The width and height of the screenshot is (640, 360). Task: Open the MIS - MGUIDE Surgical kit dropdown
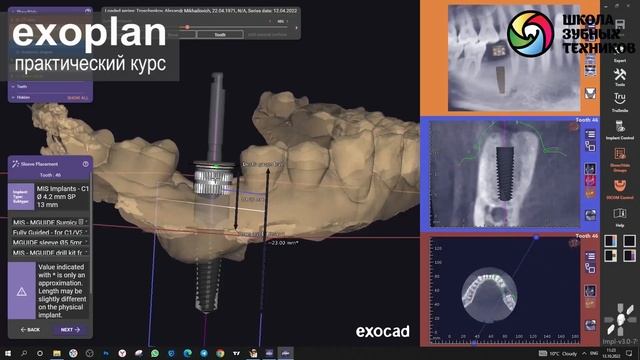[x=50, y=222]
